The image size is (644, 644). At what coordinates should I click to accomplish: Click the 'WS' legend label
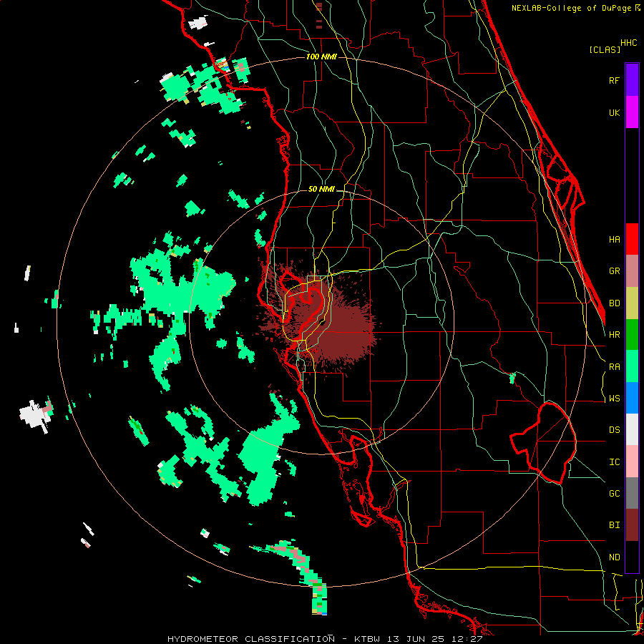tap(615, 399)
